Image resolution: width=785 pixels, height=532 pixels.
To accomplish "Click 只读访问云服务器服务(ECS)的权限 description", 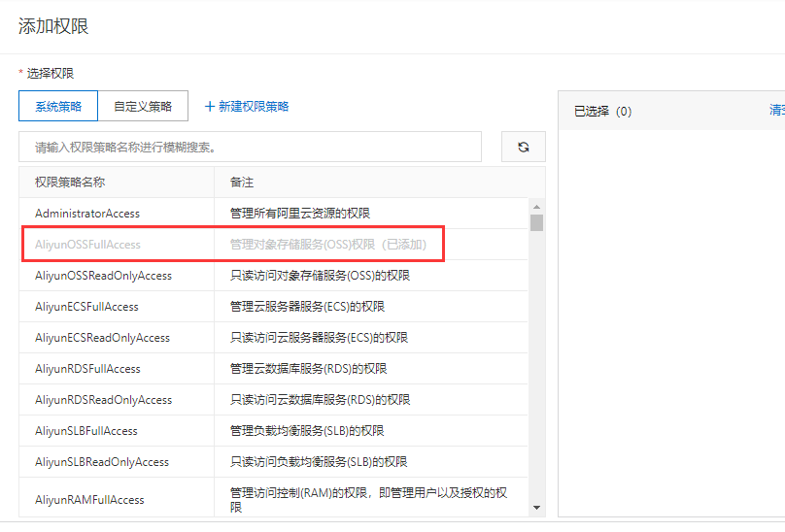I will (x=319, y=337).
